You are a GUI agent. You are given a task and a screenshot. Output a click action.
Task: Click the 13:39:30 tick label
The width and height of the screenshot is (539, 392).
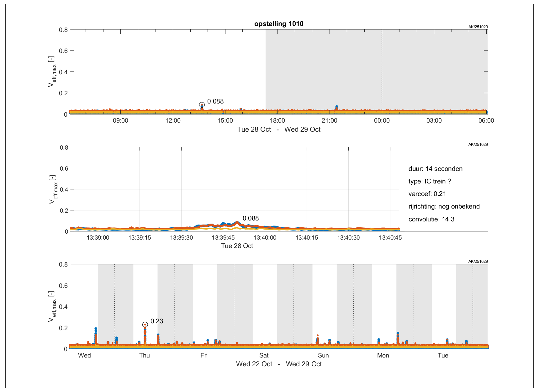[x=181, y=238]
